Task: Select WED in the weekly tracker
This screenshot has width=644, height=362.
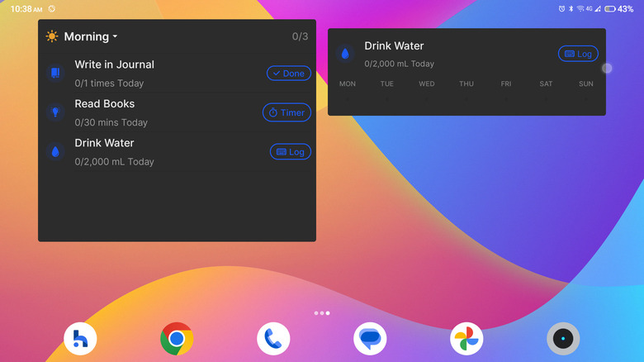Action: [x=426, y=84]
